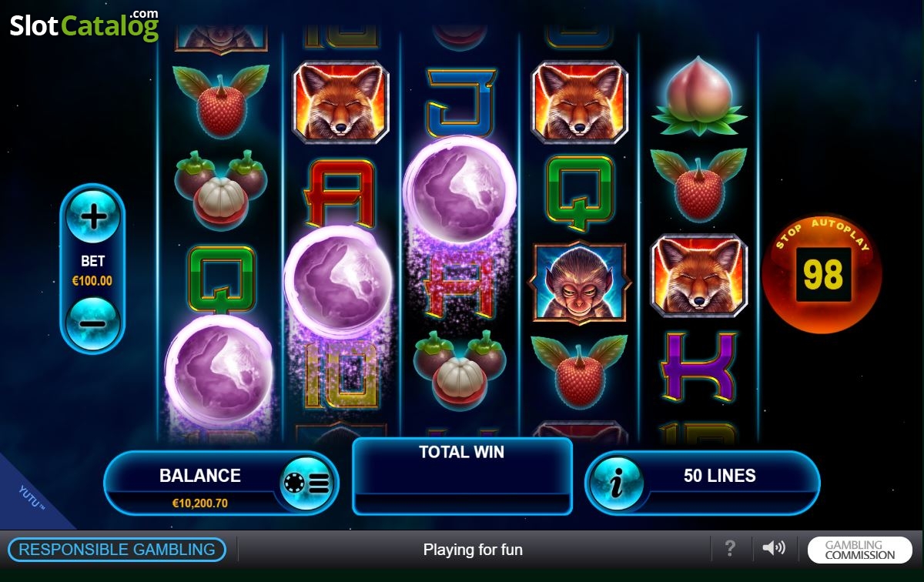The width and height of the screenshot is (924, 582).
Task: Go to SlotCatalog.com logo
Action: tap(85, 24)
